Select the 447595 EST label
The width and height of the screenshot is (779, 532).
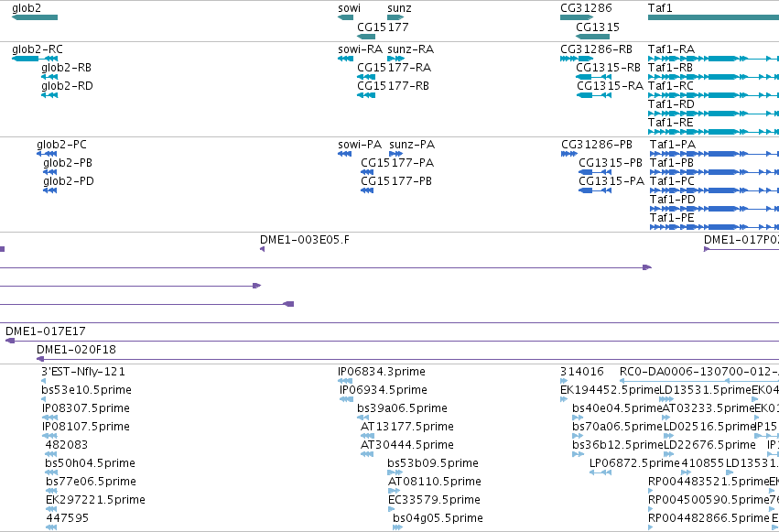click(x=68, y=518)
